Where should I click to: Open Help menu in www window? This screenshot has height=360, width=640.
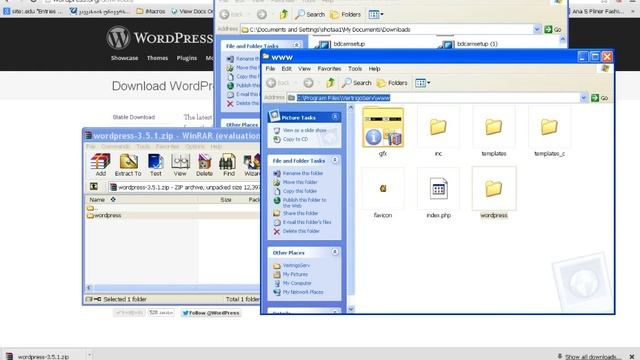click(x=374, y=69)
